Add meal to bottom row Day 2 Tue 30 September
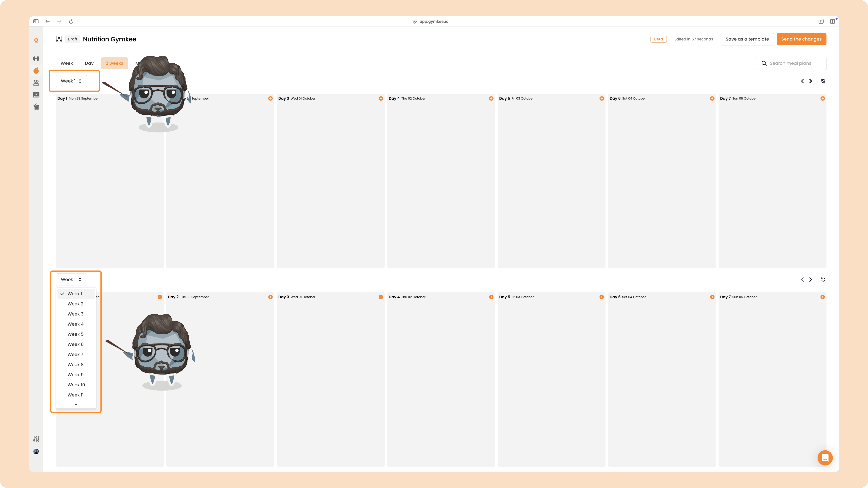 [270, 297]
